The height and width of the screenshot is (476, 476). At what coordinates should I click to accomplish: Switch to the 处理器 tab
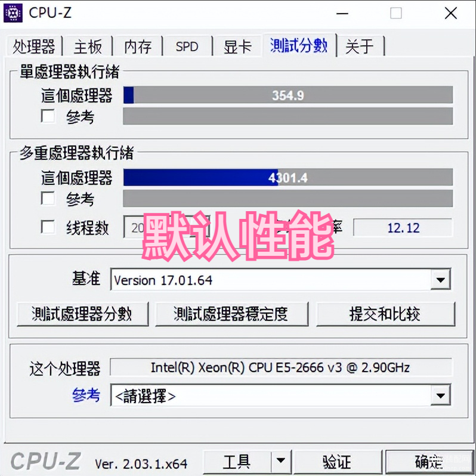click(33, 47)
